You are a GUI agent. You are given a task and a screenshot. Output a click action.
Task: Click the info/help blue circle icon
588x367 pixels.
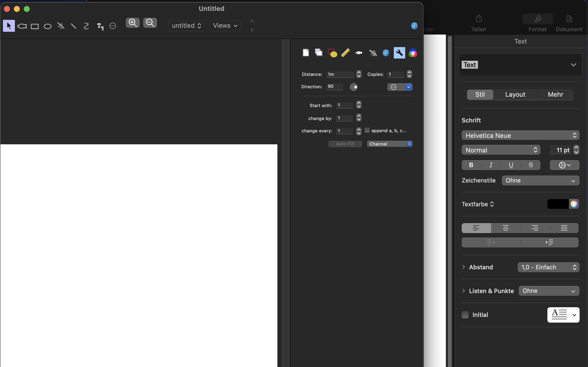(x=386, y=53)
